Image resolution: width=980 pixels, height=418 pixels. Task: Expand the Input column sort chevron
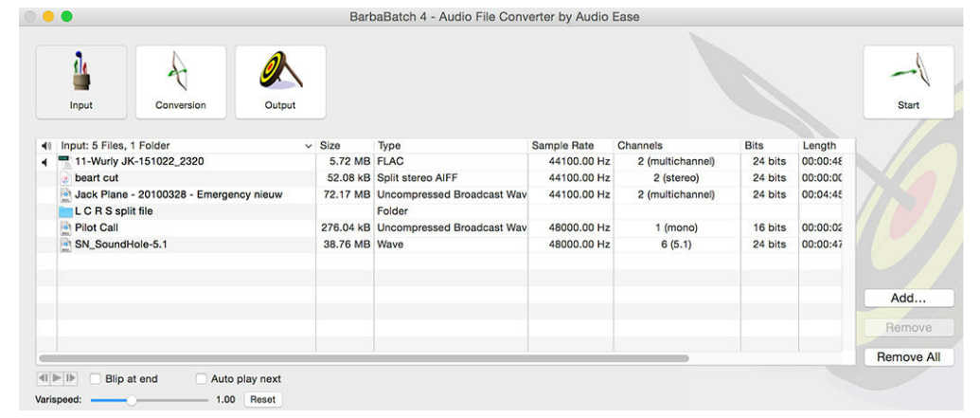tap(308, 146)
